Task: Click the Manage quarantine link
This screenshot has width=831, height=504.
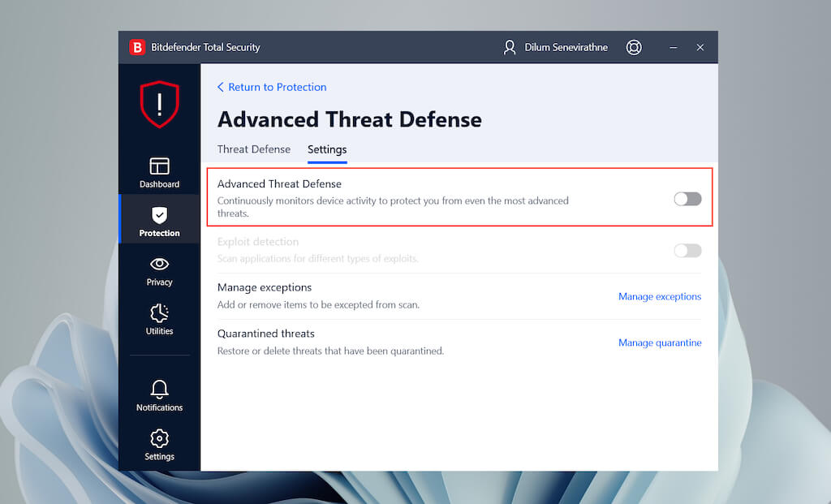Action: tap(660, 342)
